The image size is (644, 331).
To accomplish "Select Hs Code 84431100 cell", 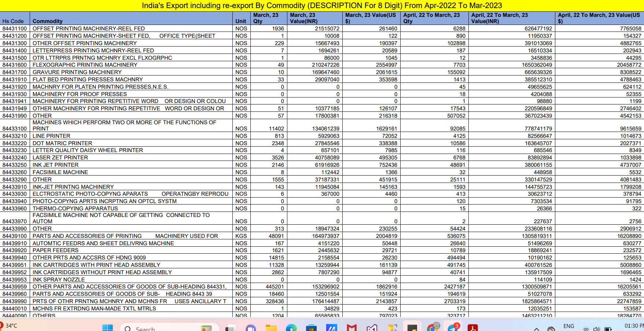I will pos(15,29).
